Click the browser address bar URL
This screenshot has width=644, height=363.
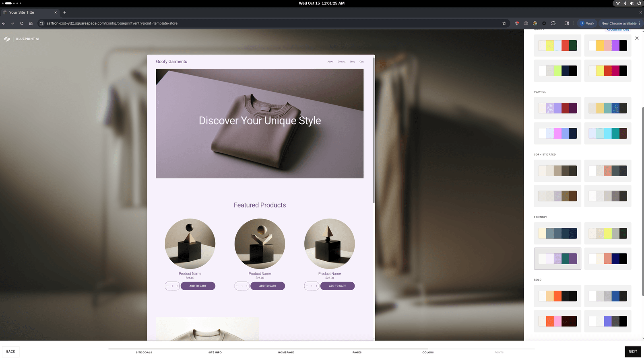(112, 23)
